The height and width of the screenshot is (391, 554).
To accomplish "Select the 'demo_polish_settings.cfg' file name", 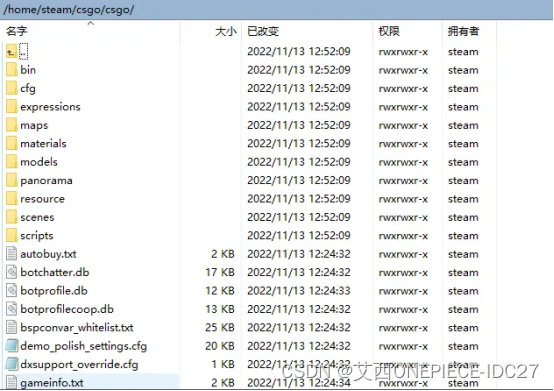I will click(x=83, y=346).
